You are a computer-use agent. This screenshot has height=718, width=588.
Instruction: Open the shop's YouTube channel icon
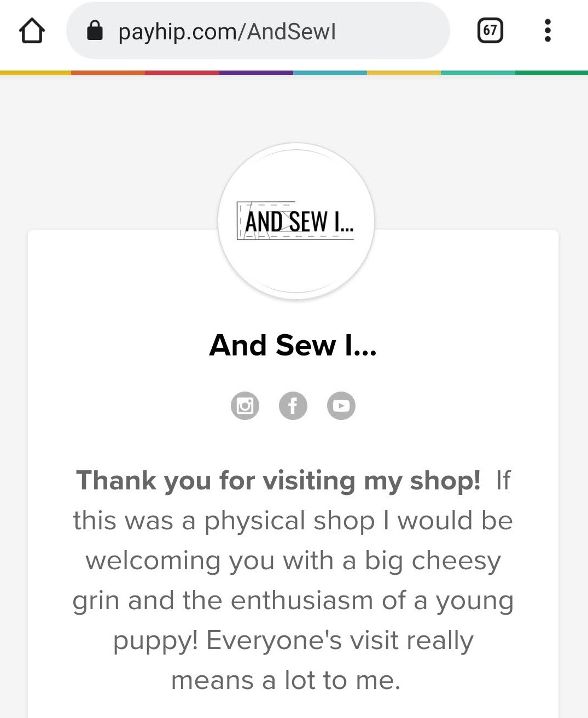pyautogui.click(x=341, y=406)
